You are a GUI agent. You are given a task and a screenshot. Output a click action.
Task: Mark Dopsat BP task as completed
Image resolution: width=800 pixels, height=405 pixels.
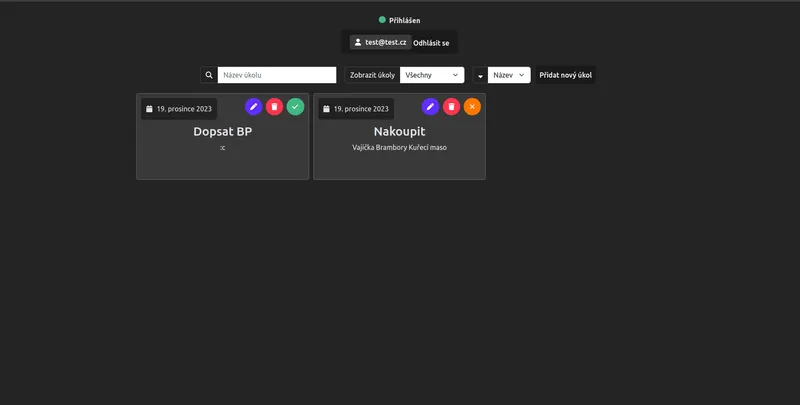point(295,107)
